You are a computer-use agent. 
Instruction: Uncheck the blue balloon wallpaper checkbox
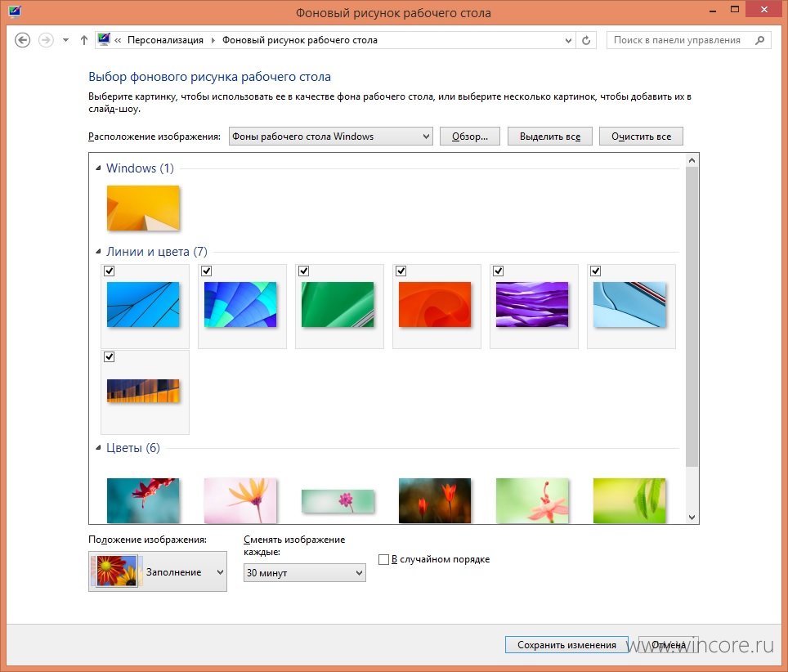click(207, 271)
